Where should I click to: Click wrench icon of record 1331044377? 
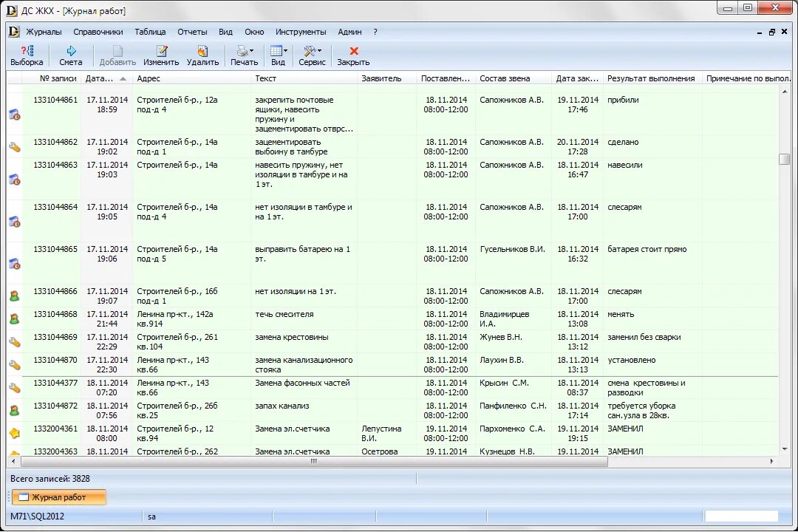click(15, 388)
